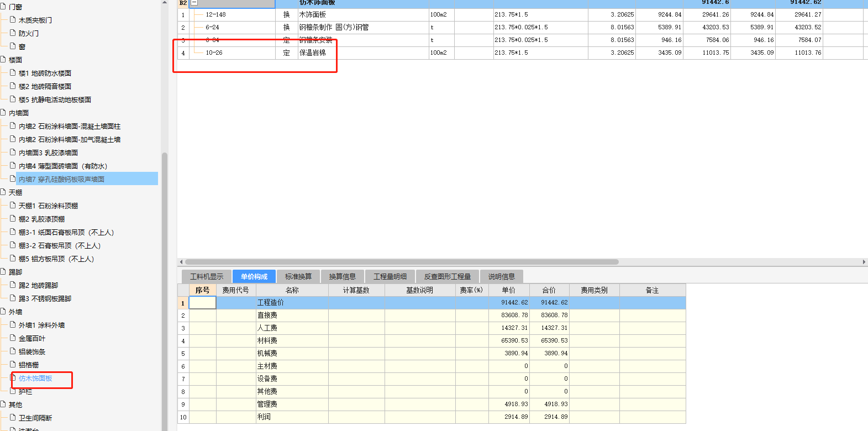Click the horizontal scrollbar thumb
This screenshot has height=431, width=868.
pyautogui.click(x=402, y=262)
